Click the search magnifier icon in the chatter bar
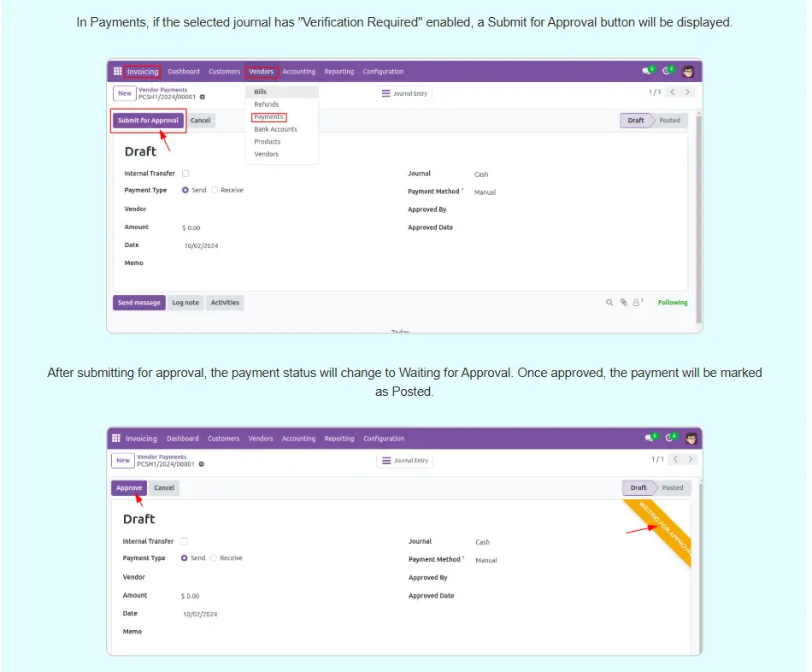Screen dimensions: 812x672 [609, 303]
